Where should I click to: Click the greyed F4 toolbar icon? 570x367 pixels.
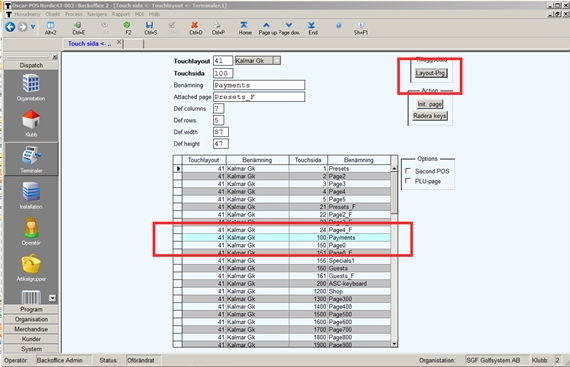click(x=105, y=28)
